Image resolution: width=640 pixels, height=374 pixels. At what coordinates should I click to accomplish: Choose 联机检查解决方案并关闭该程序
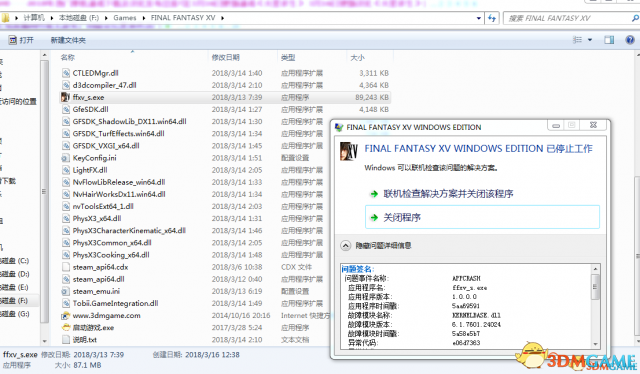tap(448, 194)
